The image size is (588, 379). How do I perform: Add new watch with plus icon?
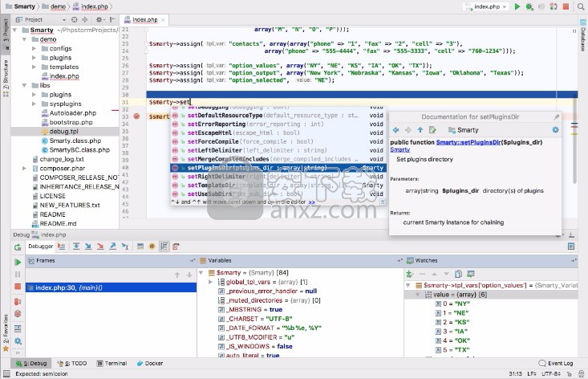tap(410, 274)
